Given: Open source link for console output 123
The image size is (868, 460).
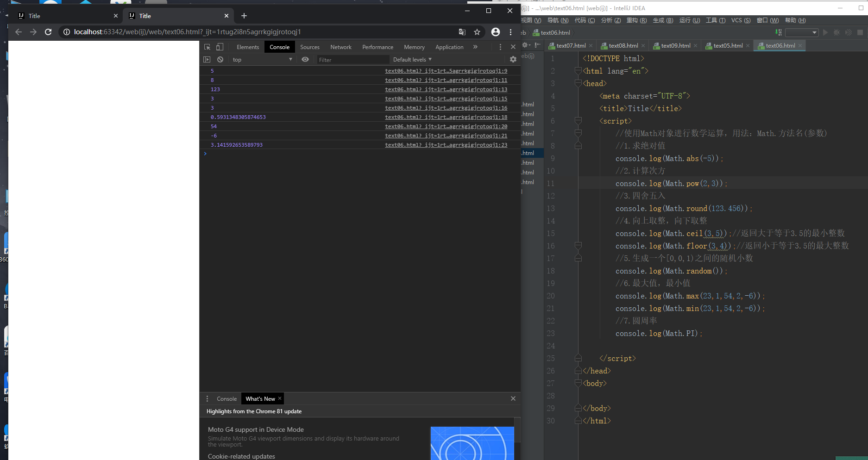Looking at the screenshot, I should [446, 89].
